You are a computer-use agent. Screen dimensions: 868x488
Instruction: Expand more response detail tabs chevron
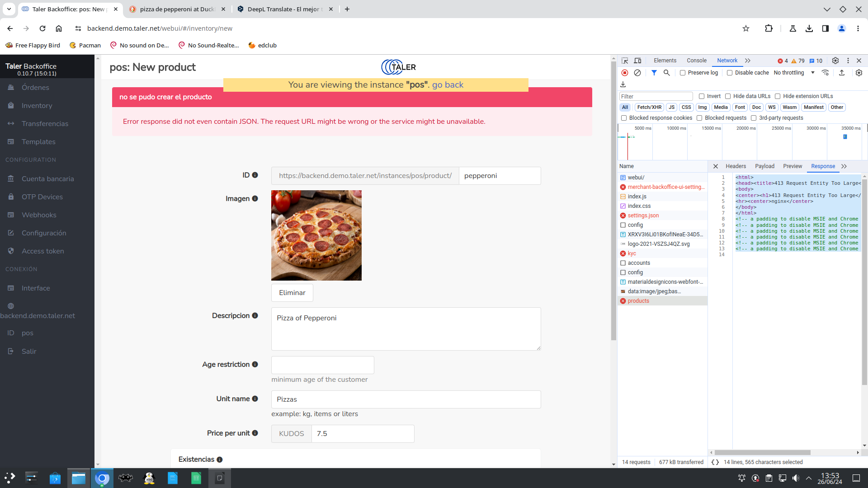click(844, 166)
